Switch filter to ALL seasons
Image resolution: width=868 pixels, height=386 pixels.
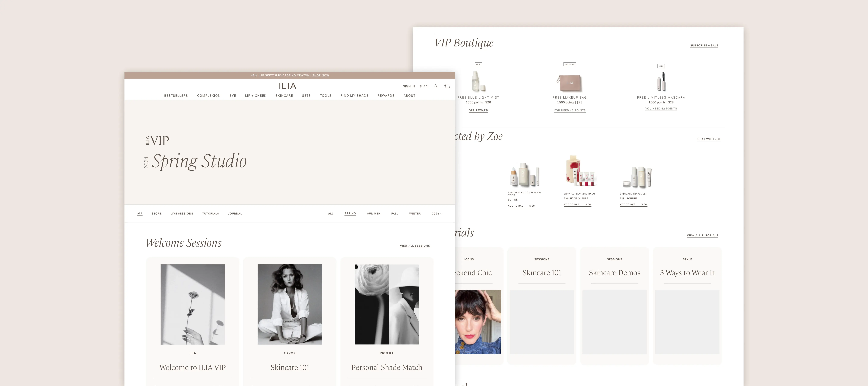click(331, 213)
